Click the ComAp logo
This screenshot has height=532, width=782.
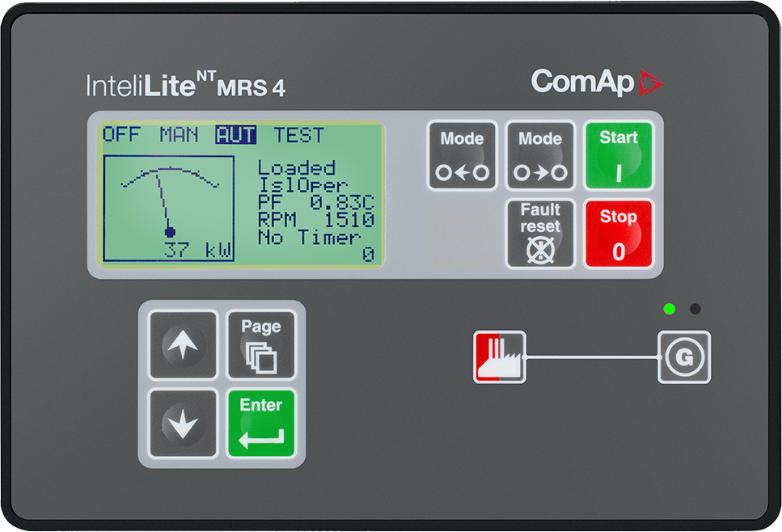(598, 81)
